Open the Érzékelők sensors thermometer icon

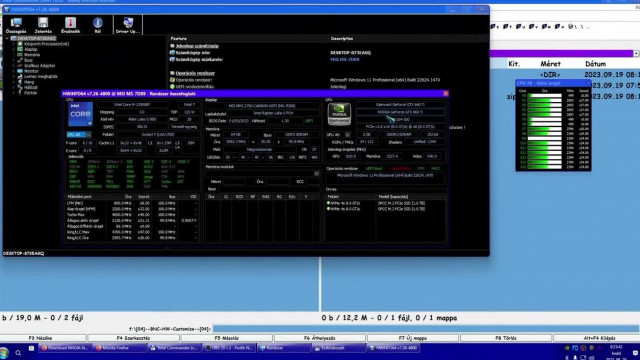[70, 25]
